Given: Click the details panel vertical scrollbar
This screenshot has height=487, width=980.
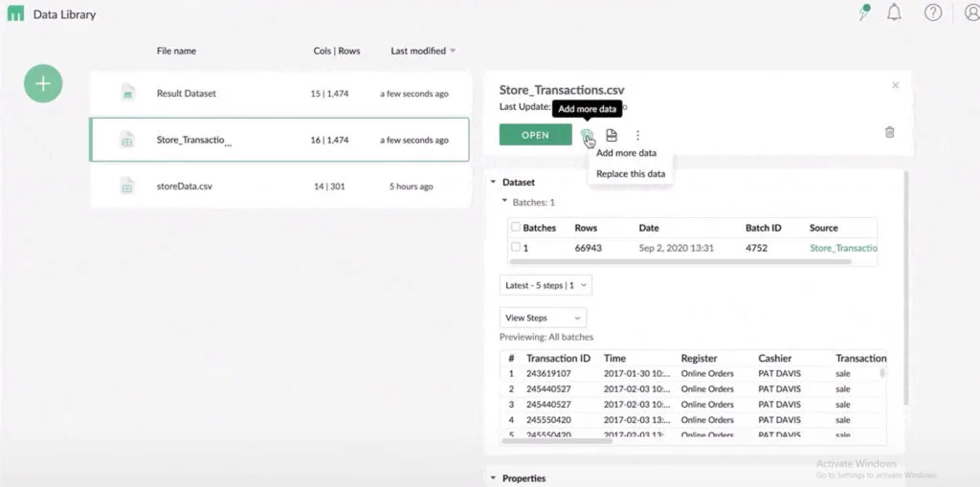Looking at the screenshot, I should (904, 288).
